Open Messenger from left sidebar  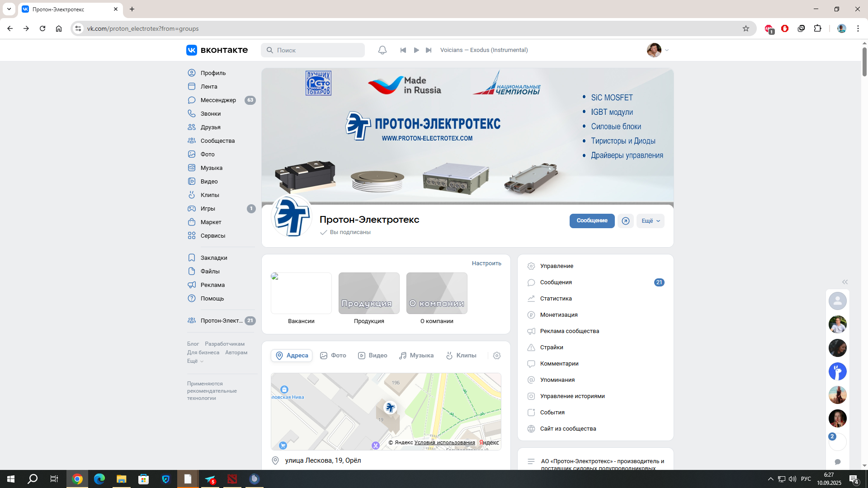click(x=218, y=100)
